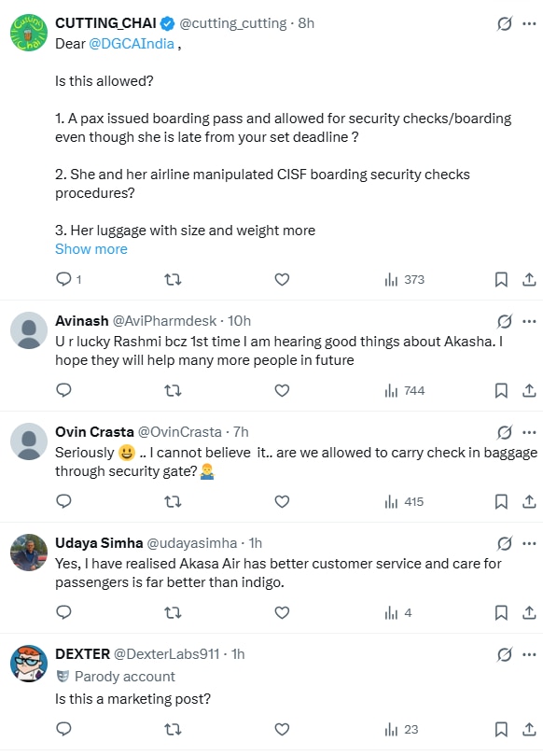Share Udaya Simha's tweet
The image size is (543, 756).
click(x=529, y=612)
